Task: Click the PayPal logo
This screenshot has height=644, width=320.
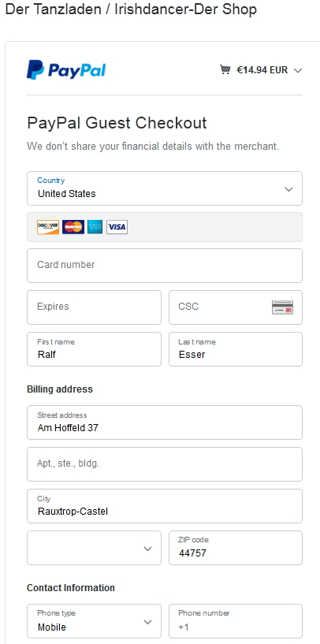Action: [66, 70]
